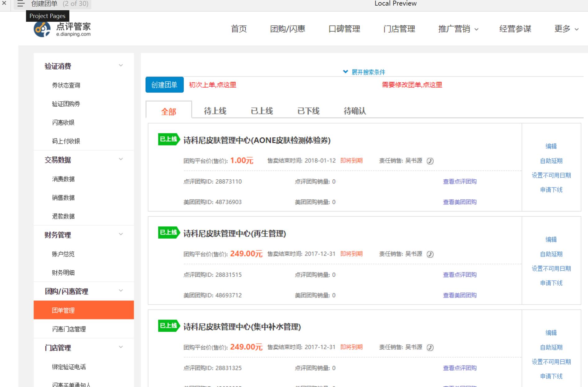Viewport: 588px width, 387px height.
Task: Click deal title 诗科尼皮肤管理中心(再生管理)
Action: point(235,233)
